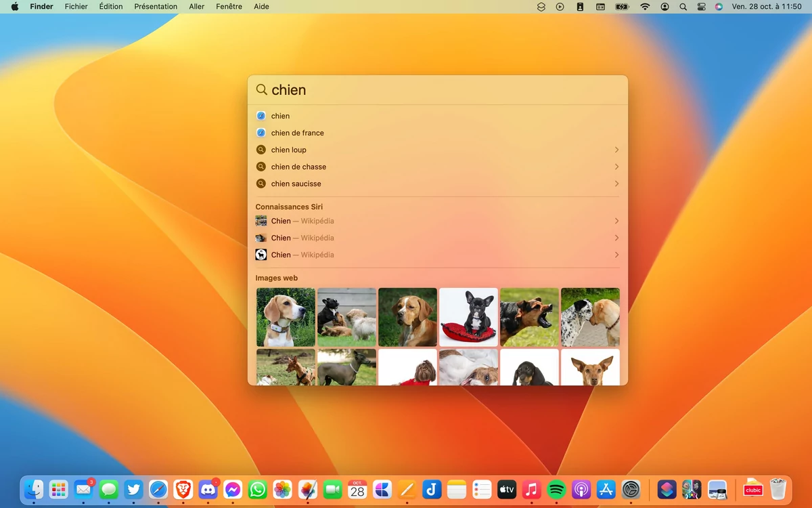
Task: Open the Fenêtre menu
Action: coord(229,7)
